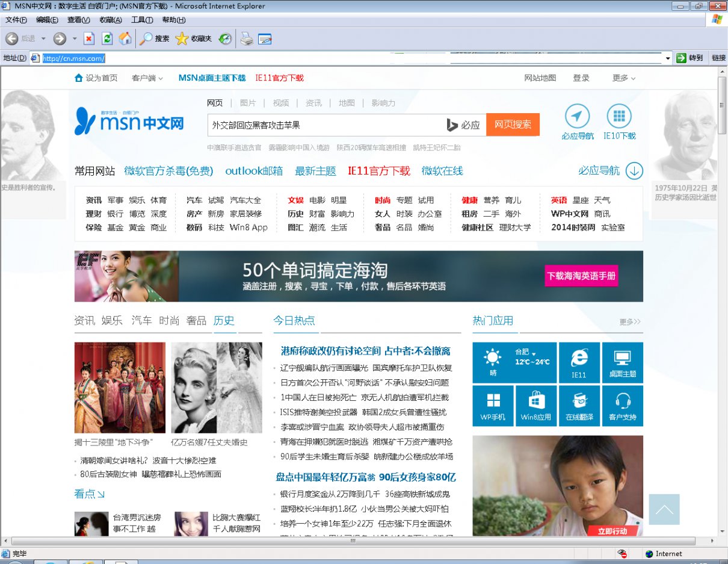
Task: Open the History clock icon in toolbar
Action: 225,39
